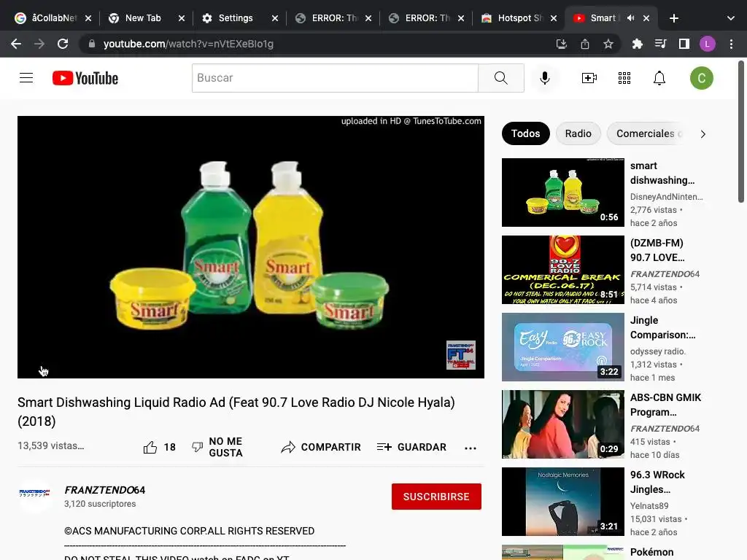Open the tab search dropdown chevron
The height and width of the screenshot is (560, 747).
click(731, 18)
